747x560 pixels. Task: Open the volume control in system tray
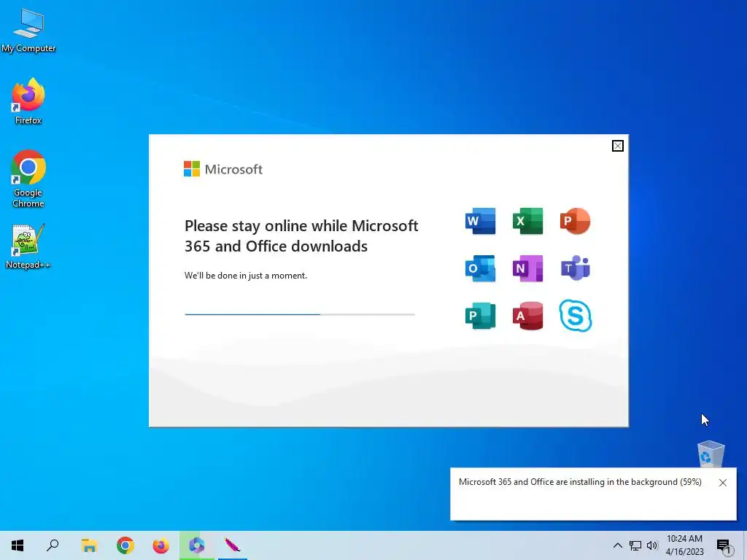click(x=652, y=545)
